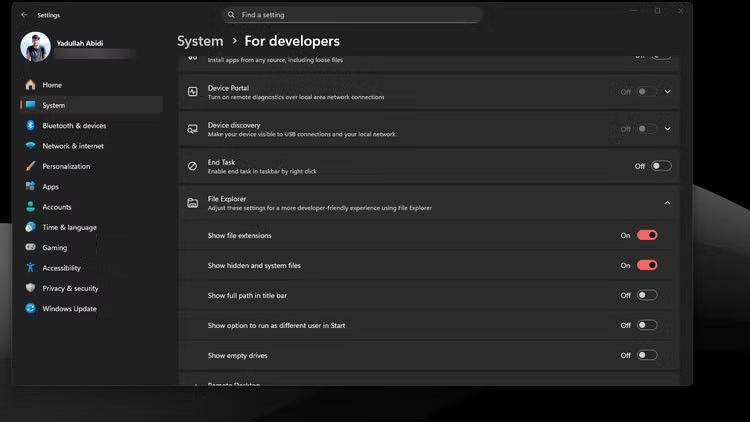750x422 pixels.
Task: Expand the Device Portal section chevron
Action: (x=667, y=92)
